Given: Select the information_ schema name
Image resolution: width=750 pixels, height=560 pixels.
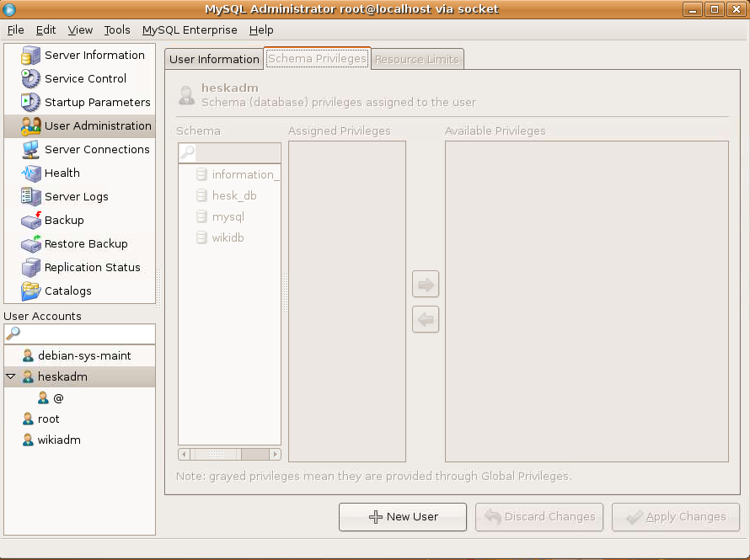Looking at the screenshot, I should [245, 175].
